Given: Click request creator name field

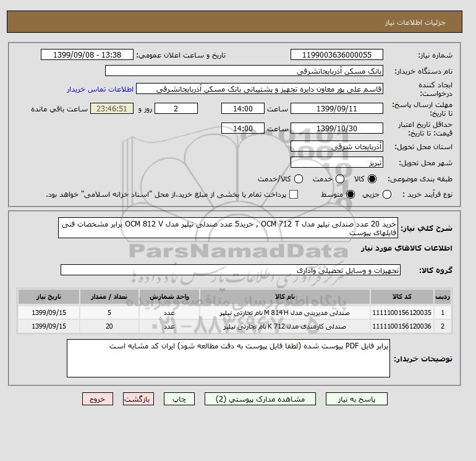Looking at the screenshot, I should [260, 89].
